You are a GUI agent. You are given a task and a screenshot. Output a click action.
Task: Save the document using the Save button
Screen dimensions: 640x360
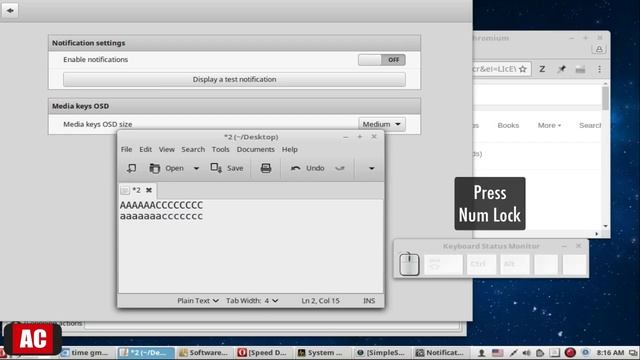point(227,168)
